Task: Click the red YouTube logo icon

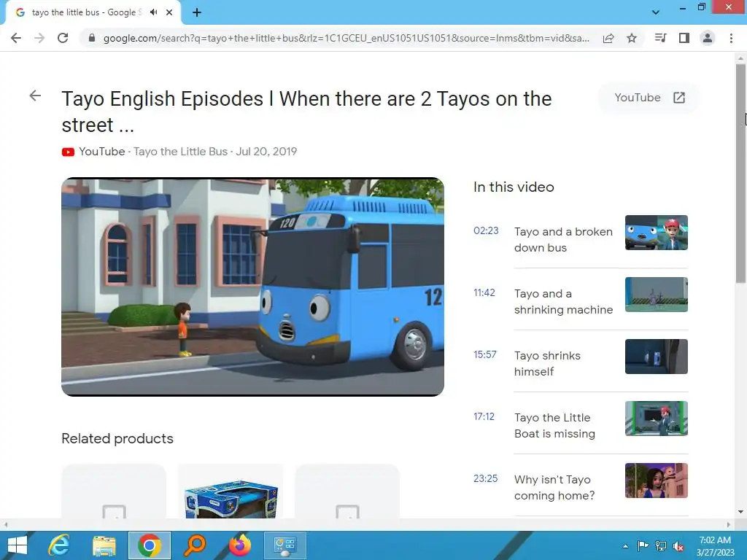Action: (x=68, y=152)
